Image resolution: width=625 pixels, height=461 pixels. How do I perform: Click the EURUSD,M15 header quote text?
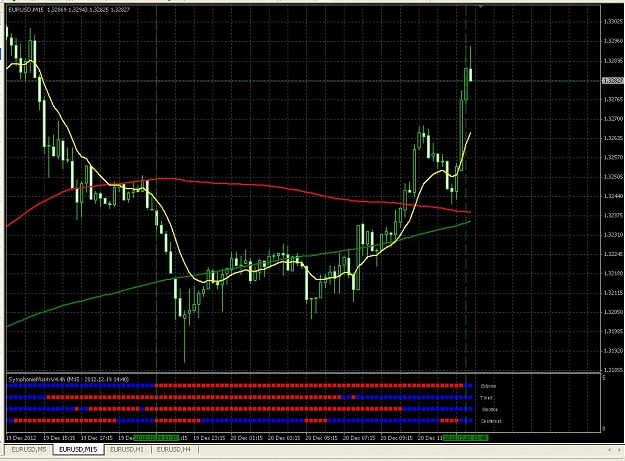tap(69, 9)
